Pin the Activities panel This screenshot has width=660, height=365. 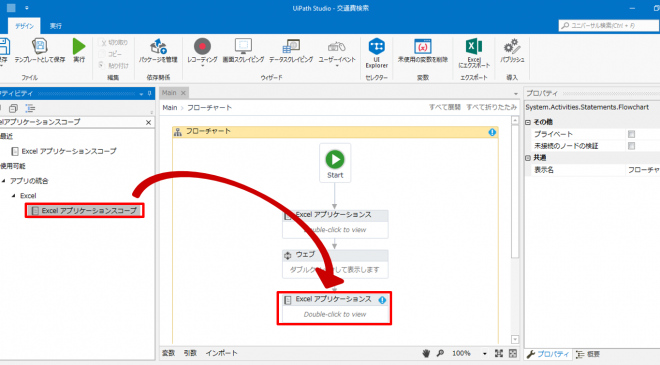[149, 93]
